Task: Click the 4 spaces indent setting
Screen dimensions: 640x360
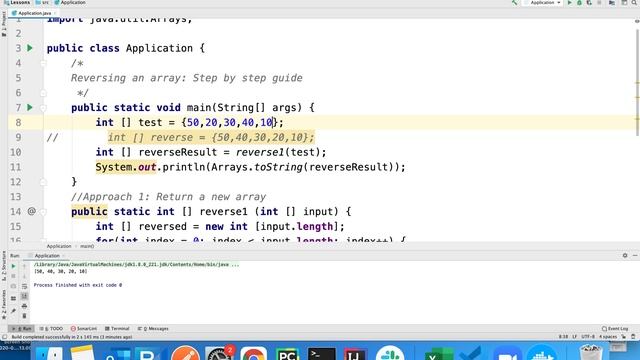Action: [608, 337]
